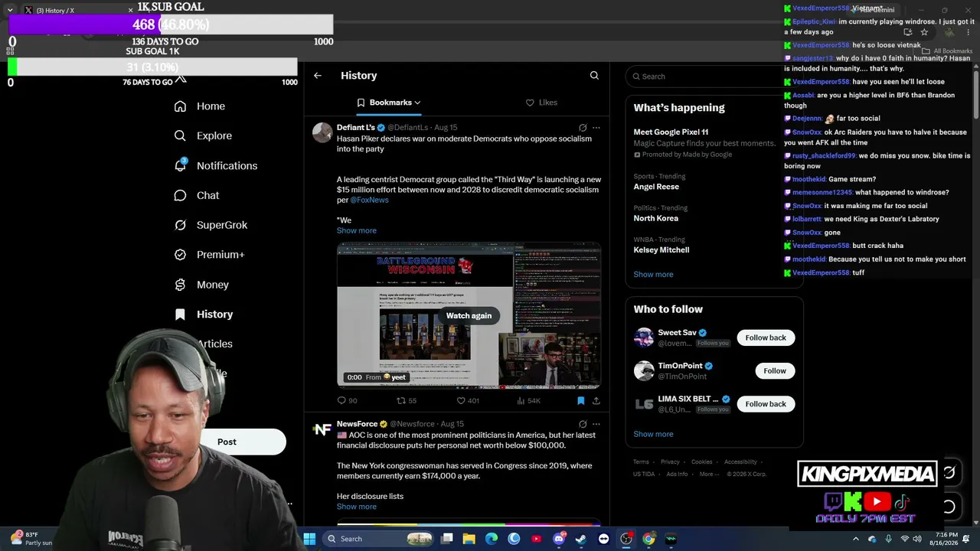Screen dimensions: 980x551
Task: Open the Accessibility footer link
Action: point(740,462)
